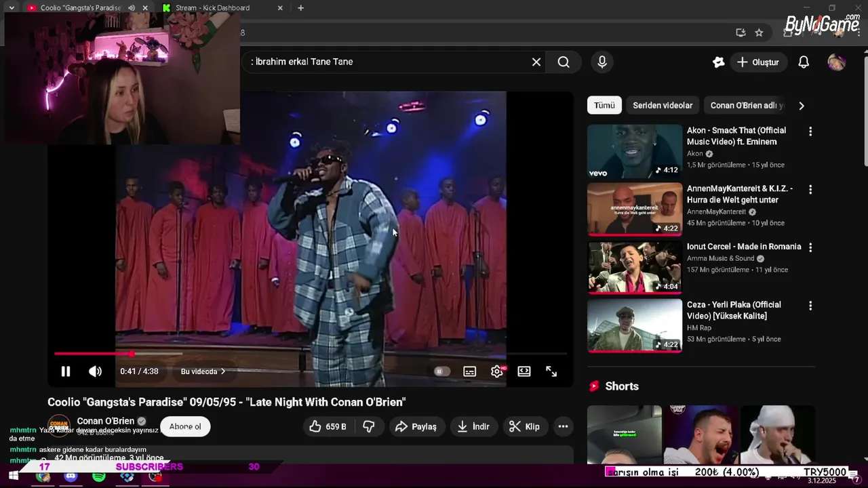Image resolution: width=868 pixels, height=488 pixels.
Task: Open tab search dropdown arrow
Action: [x=12, y=8]
